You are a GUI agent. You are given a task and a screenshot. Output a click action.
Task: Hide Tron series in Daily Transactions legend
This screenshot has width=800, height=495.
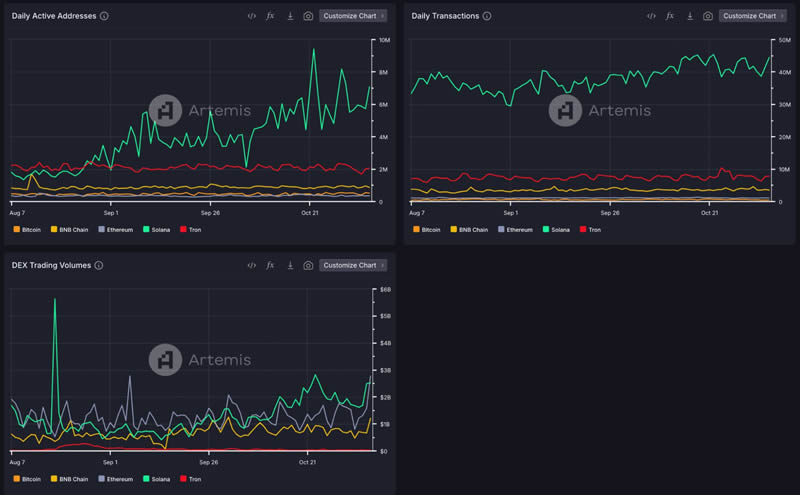pos(590,229)
